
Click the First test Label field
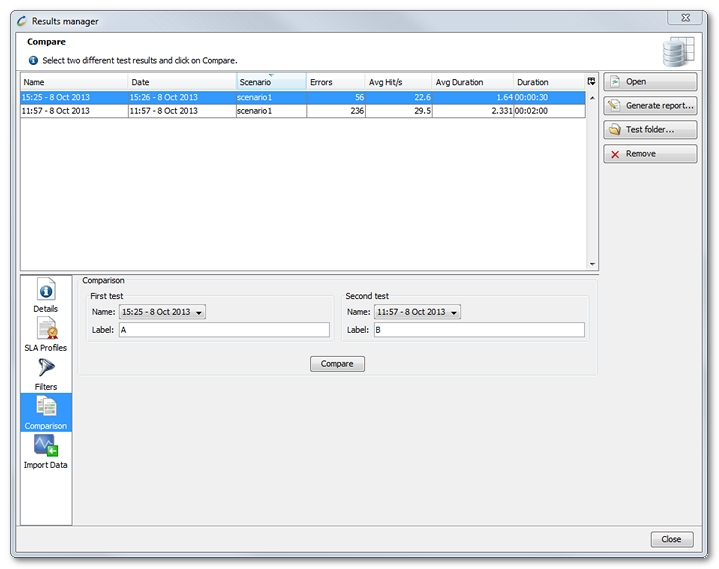coord(223,330)
